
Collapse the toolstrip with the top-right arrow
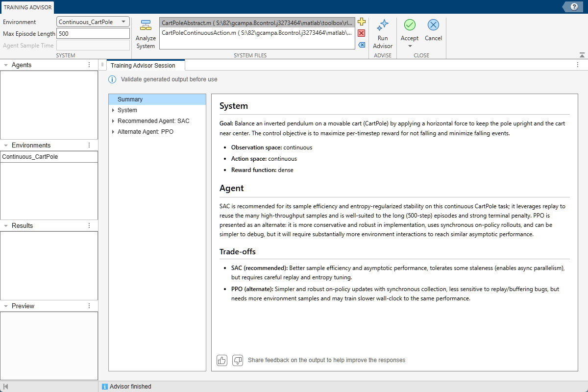[582, 55]
